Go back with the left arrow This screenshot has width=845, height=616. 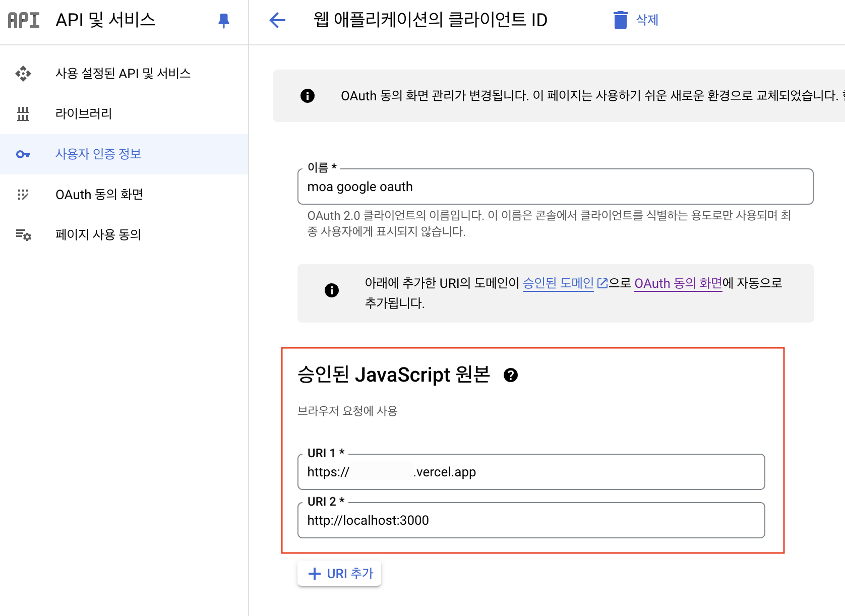pos(277,20)
